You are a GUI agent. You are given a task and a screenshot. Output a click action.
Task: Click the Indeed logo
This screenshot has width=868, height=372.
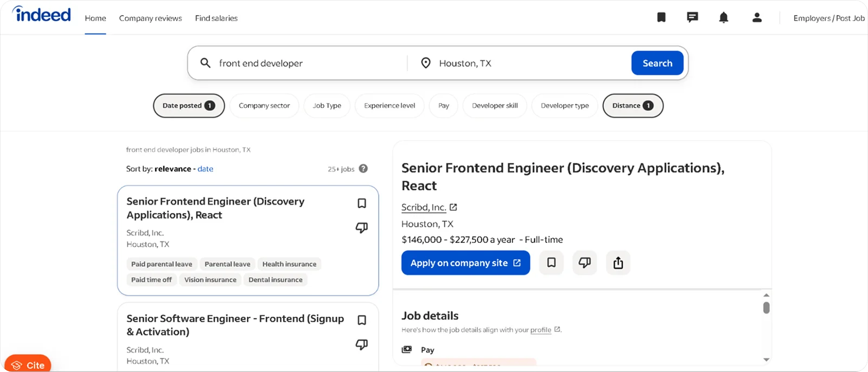[x=41, y=14]
